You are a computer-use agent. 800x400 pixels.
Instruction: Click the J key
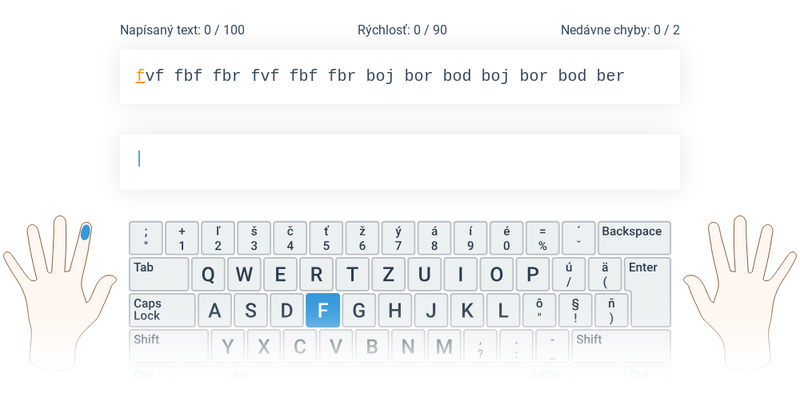tap(431, 310)
